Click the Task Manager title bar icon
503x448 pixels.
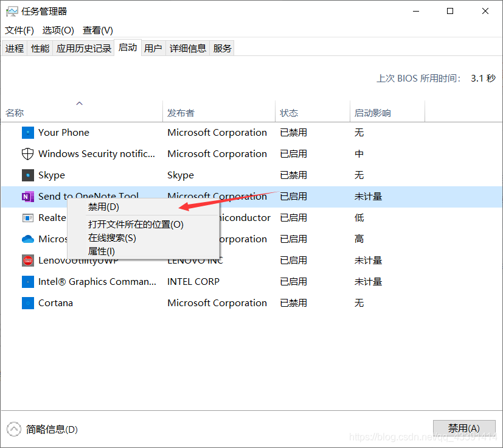point(12,12)
